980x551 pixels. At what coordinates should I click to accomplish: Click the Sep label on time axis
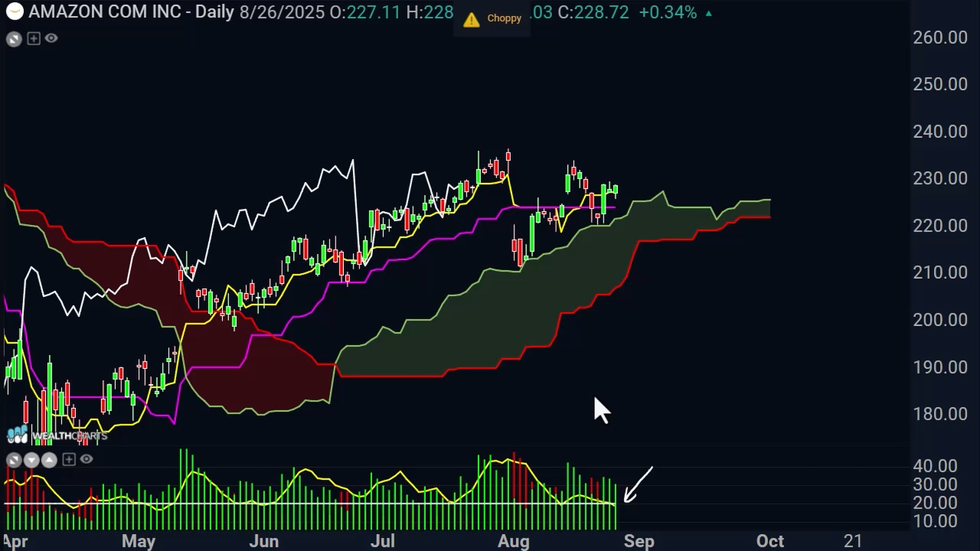pos(639,541)
